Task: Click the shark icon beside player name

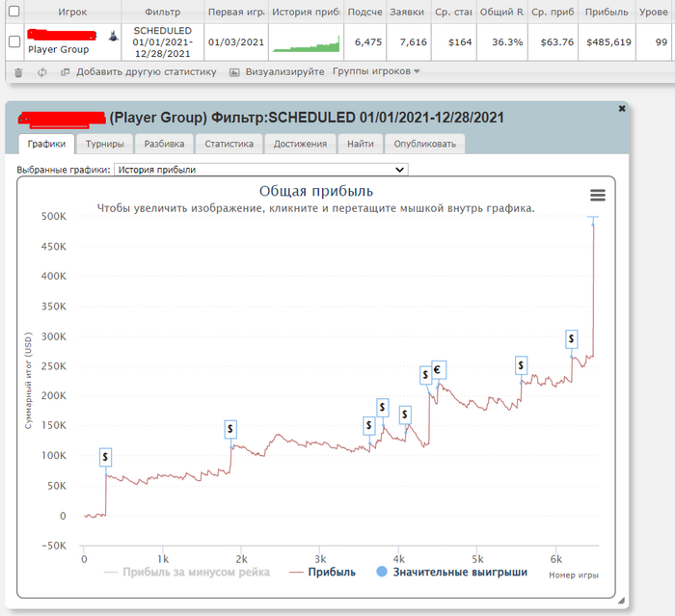Action: point(113,37)
